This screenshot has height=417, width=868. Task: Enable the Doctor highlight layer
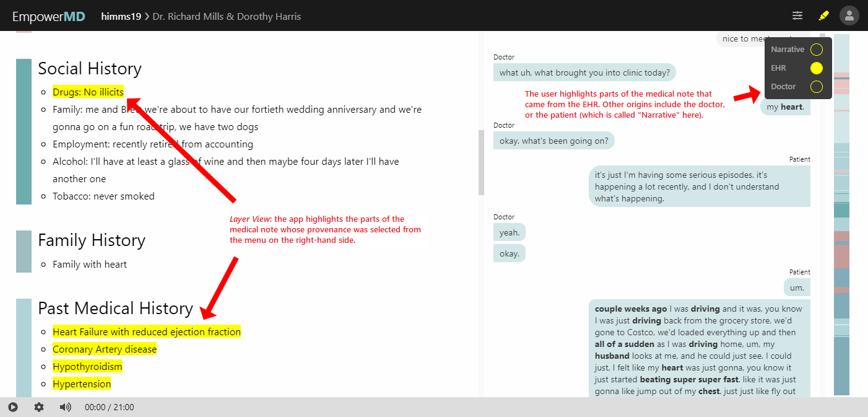[x=816, y=87]
